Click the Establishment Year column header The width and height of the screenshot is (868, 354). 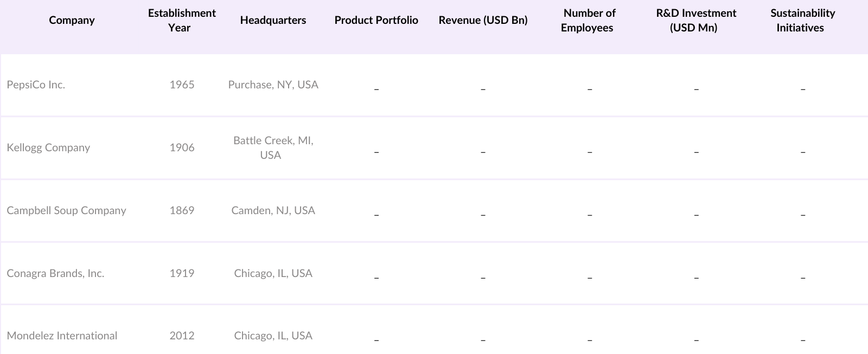[182, 20]
